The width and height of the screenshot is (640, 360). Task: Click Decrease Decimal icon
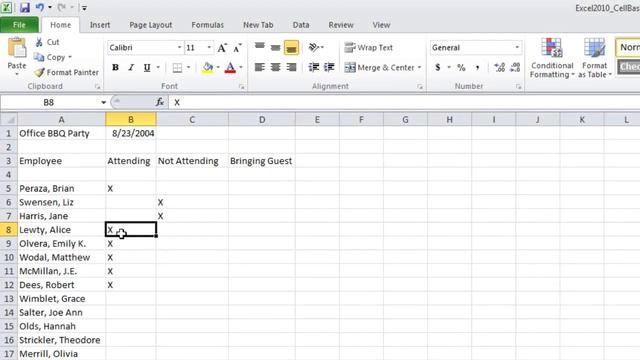click(515, 67)
